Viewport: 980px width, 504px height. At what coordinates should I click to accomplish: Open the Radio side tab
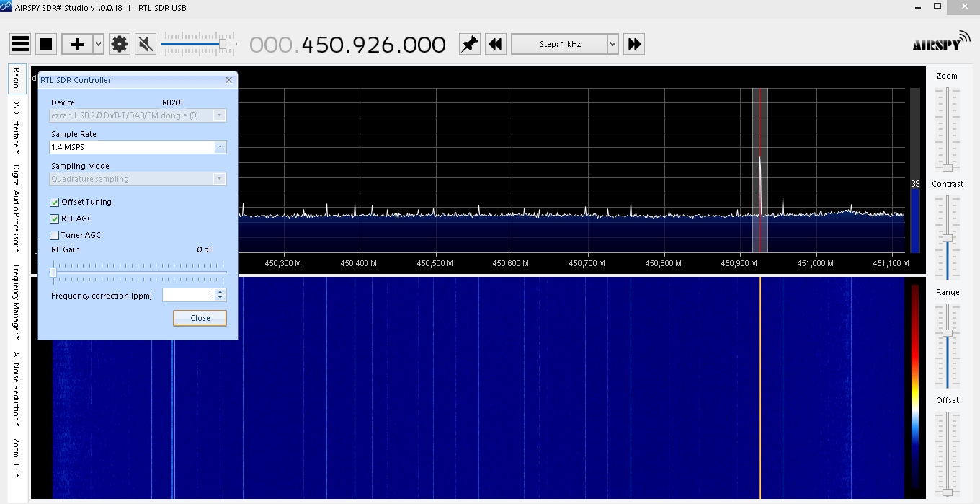[x=17, y=78]
